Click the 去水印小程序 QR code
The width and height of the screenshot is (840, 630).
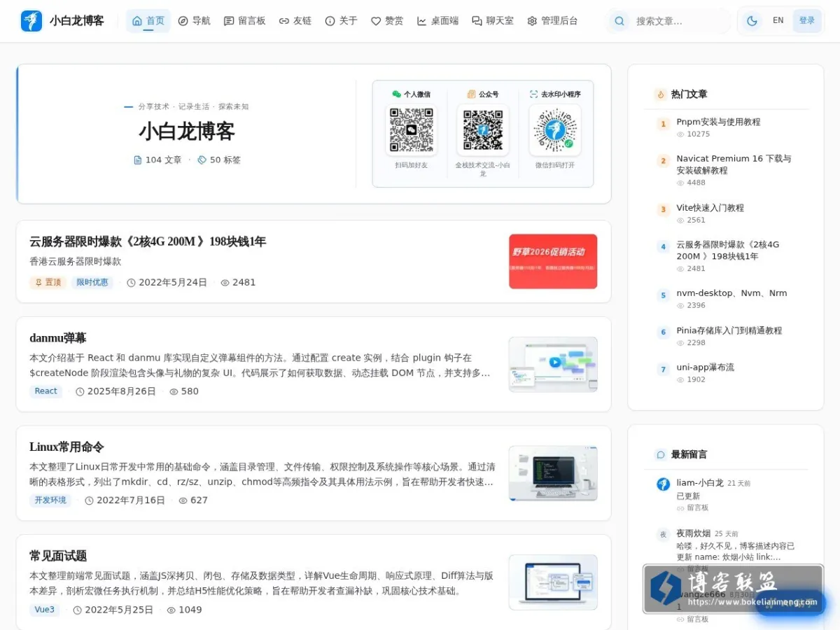555,130
